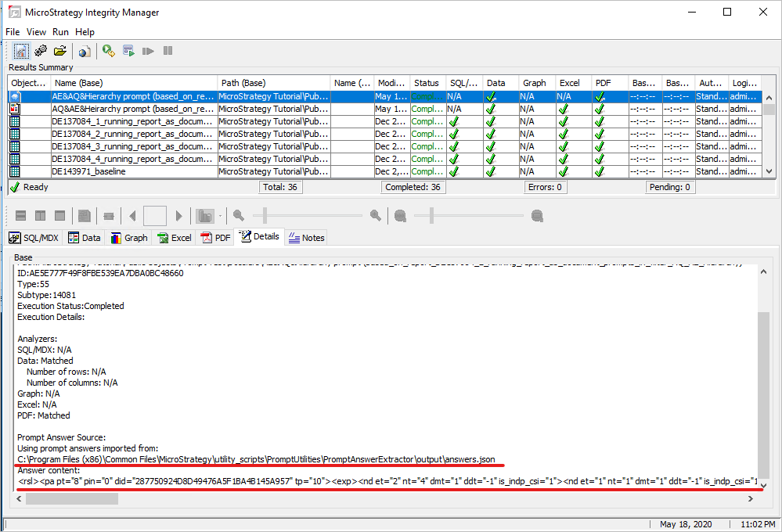782x532 pixels.
Task: Open the Run menu
Action: pos(60,32)
